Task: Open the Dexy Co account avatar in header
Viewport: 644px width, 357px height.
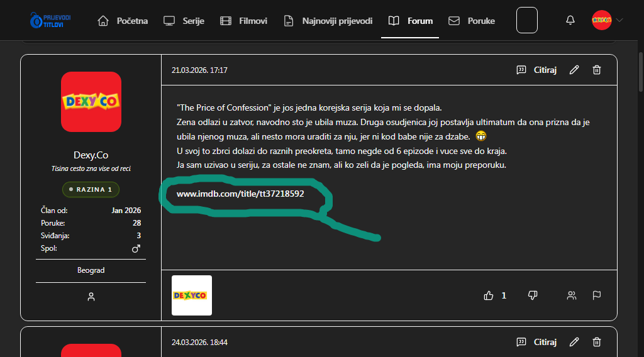Action: 602,20
